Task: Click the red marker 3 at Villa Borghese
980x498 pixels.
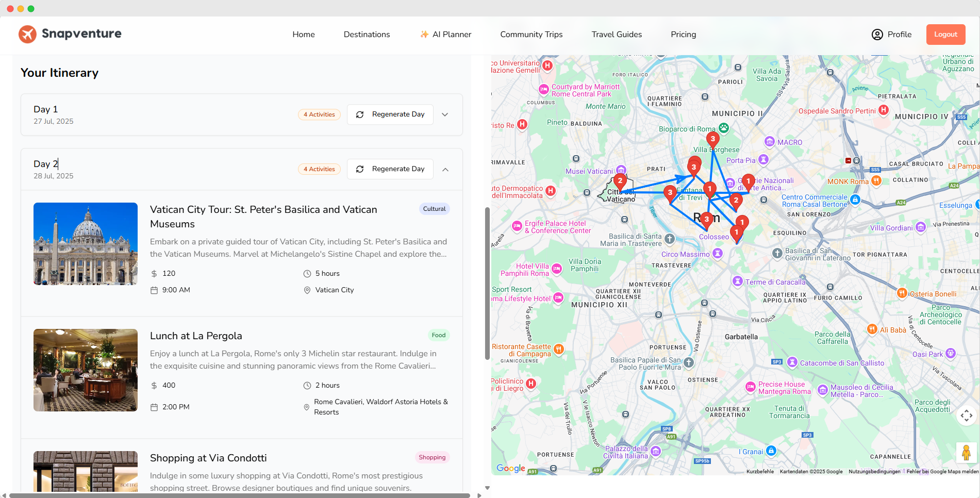Action: (712, 140)
